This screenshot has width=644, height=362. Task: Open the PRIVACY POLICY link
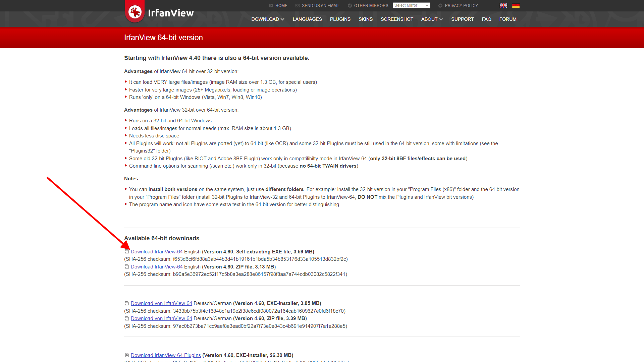[x=461, y=6]
